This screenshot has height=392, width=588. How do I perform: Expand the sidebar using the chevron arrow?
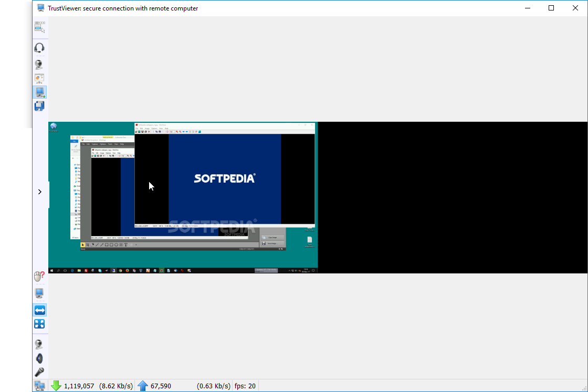pyautogui.click(x=40, y=192)
